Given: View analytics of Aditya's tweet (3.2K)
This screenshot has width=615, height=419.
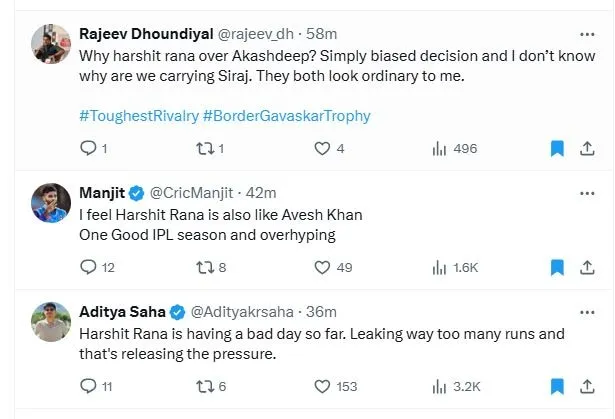Looking at the screenshot, I should (x=439, y=386).
